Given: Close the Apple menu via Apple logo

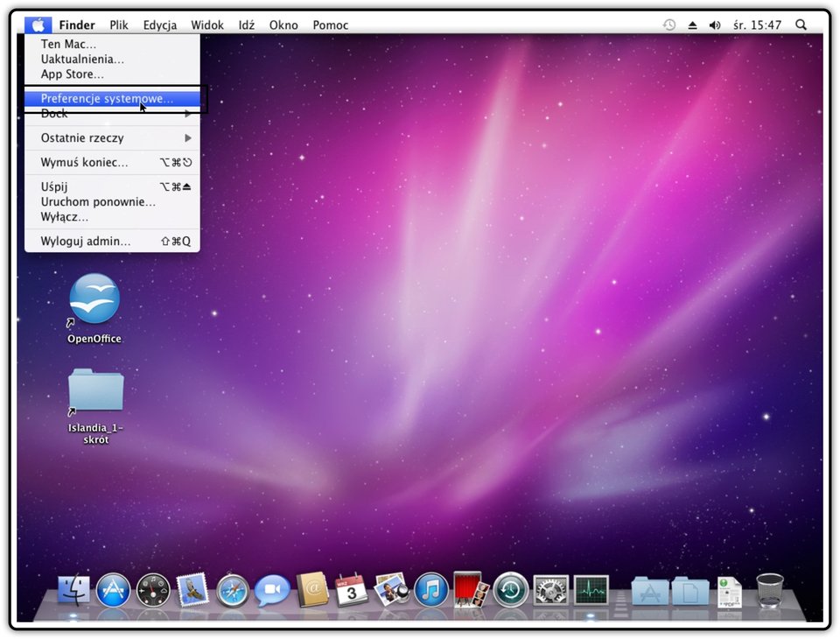Looking at the screenshot, I should pos(38,25).
